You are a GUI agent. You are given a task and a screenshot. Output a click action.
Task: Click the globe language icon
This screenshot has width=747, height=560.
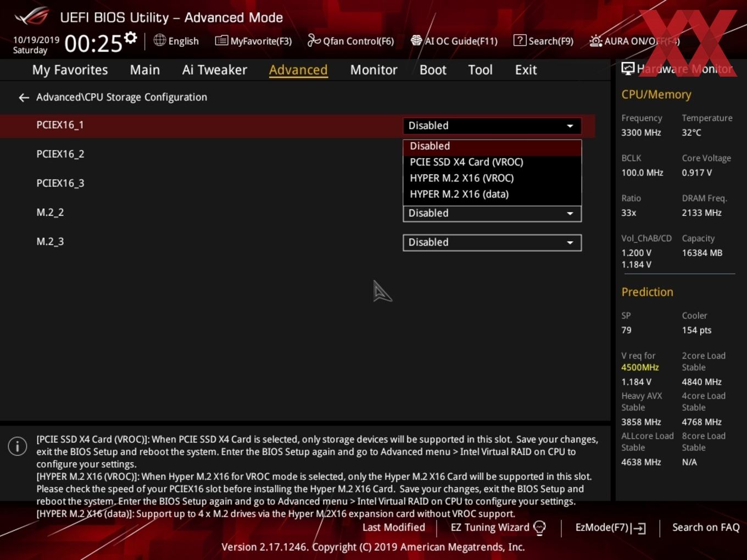[159, 40]
